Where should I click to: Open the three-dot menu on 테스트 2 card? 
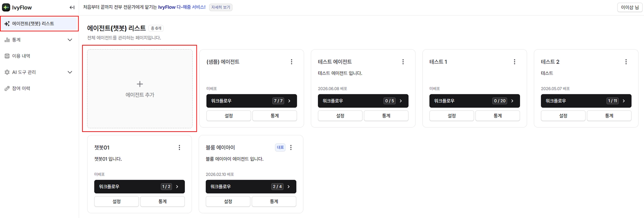(x=626, y=62)
